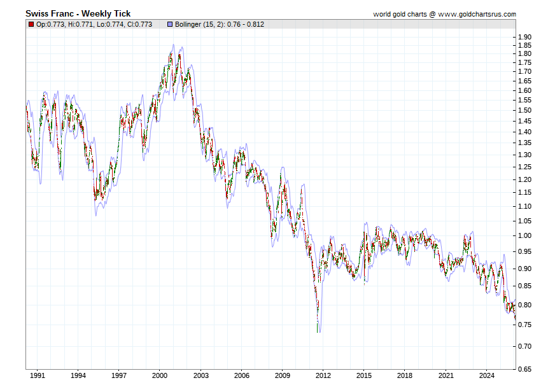Click the 1.50 price axis label
This screenshot has height=392, width=541.
click(x=524, y=111)
